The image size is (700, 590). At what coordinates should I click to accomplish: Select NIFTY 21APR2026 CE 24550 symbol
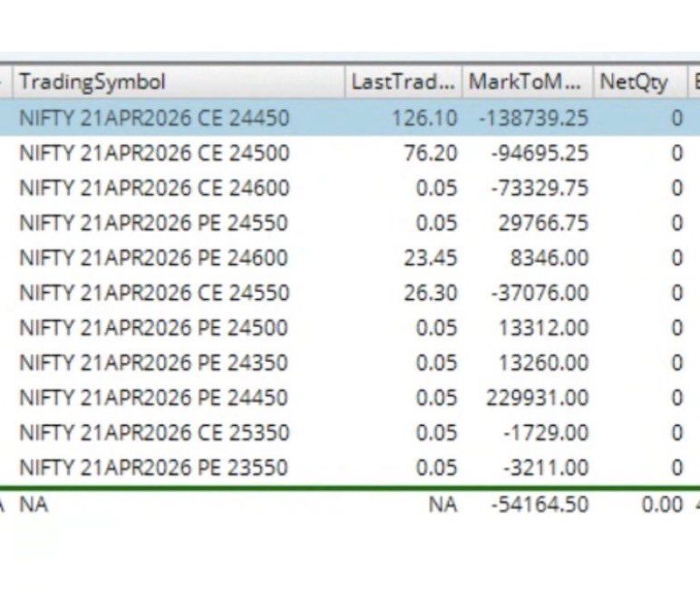[154, 293]
